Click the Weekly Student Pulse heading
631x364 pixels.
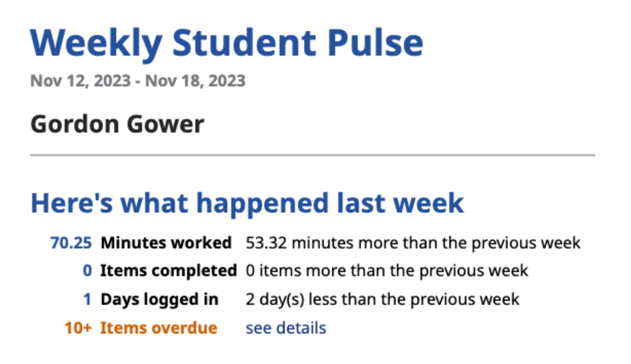(x=227, y=43)
